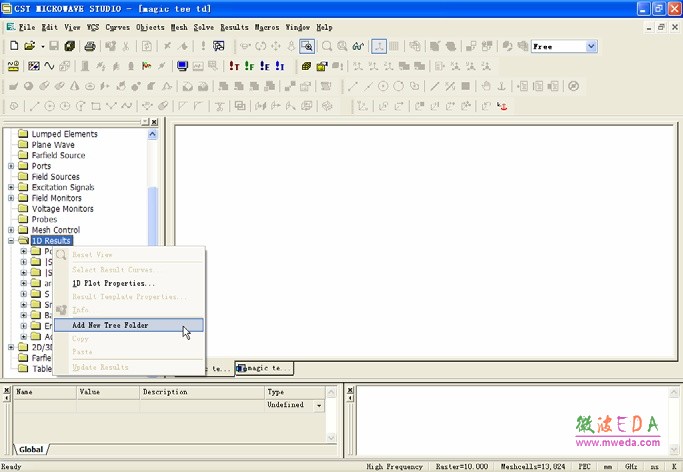Start the Transient solver (red T icon)
This screenshot has height=472, width=683.
[234, 66]
